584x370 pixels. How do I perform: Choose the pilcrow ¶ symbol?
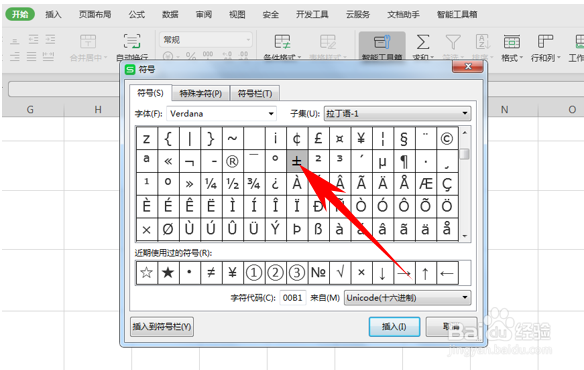pyautogui.click(x=404, y=161)
